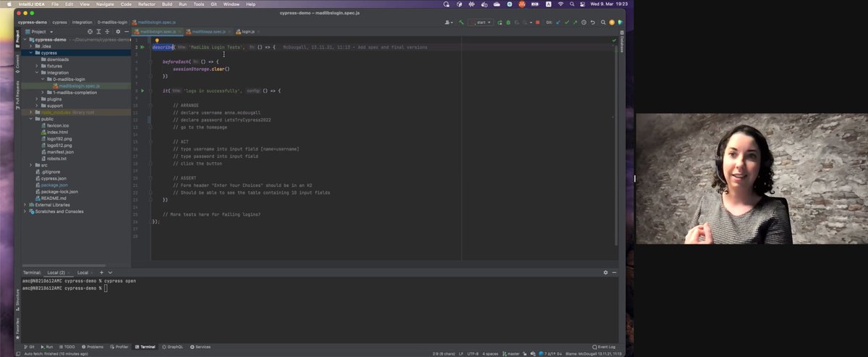Open the Project panel settings gear
The width and height of the screenshot is (868, 357).
(117, 32)
